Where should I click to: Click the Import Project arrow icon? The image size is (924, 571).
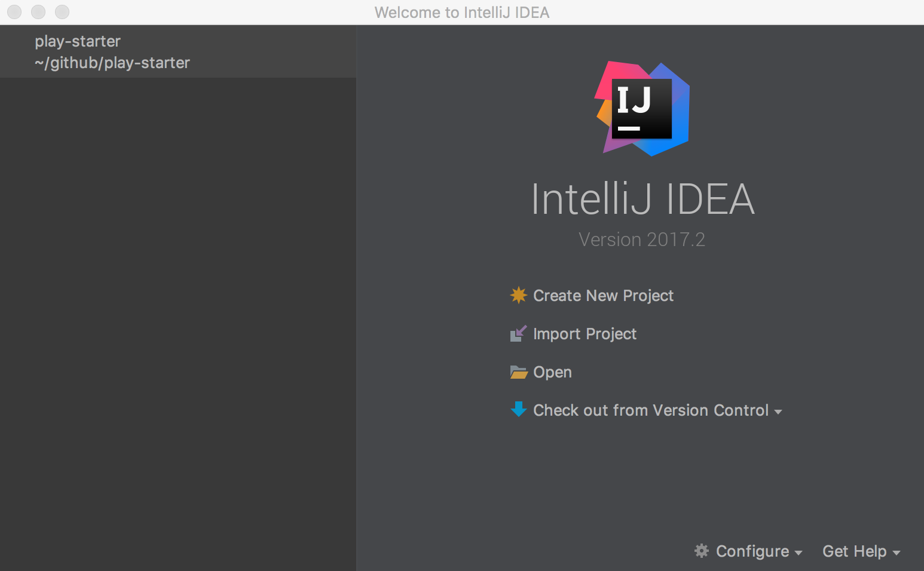click(518, 333)
